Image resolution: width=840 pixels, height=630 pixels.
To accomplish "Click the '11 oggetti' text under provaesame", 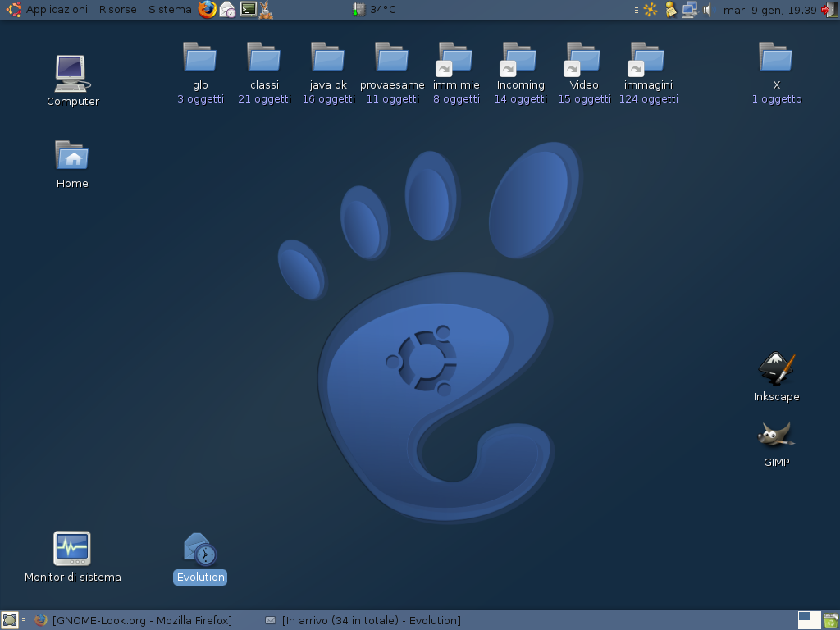I will coord(392,99).
